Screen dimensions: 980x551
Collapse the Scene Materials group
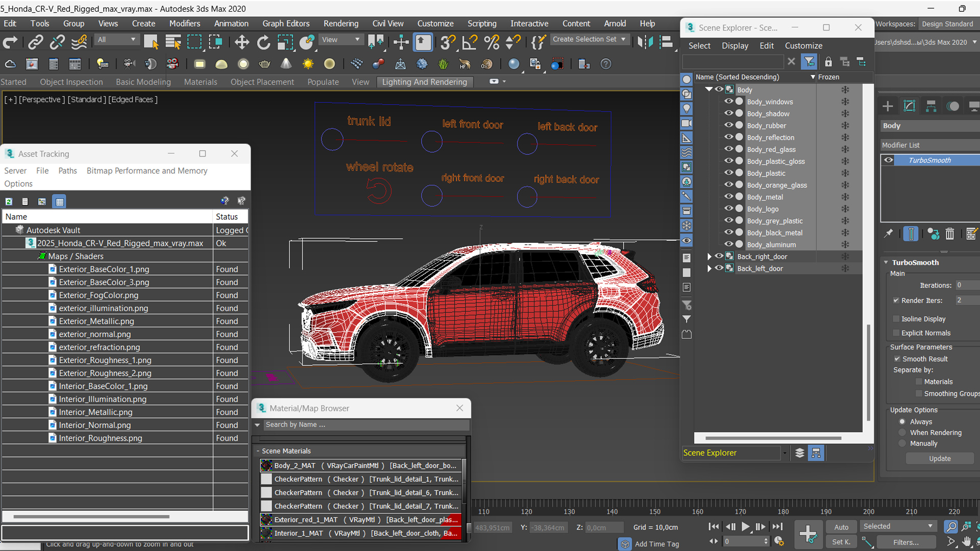click(x=258, y=451)
